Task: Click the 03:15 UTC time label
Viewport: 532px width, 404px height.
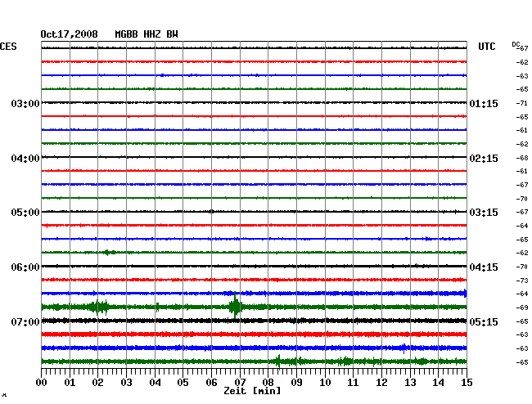Action: (x=484, y=213)
